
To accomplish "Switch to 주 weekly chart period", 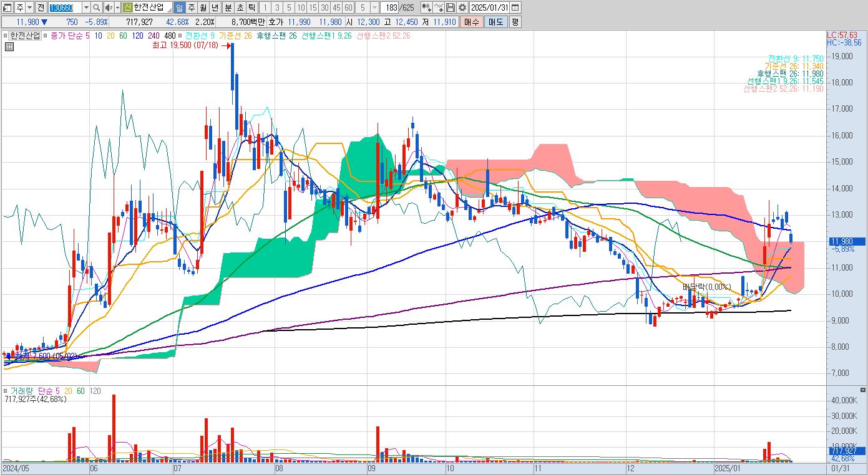I will point(191,7).
